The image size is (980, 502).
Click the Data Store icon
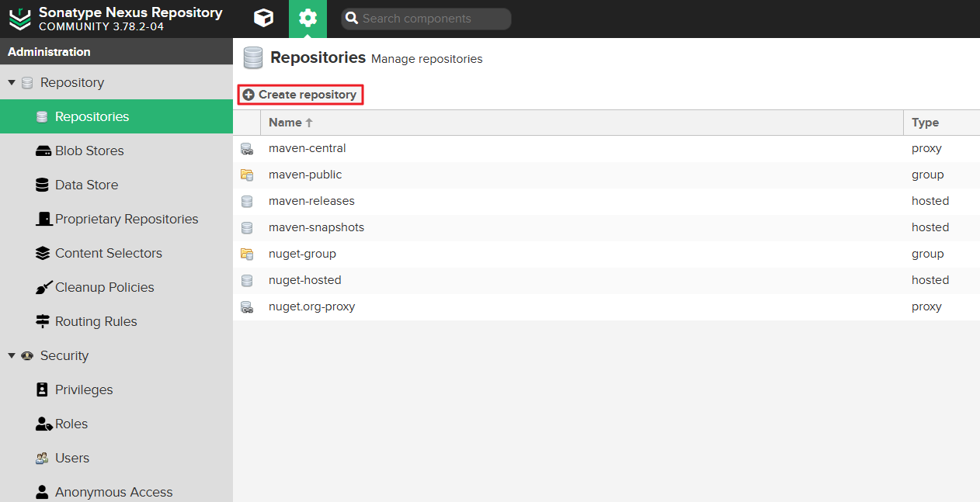42,185
